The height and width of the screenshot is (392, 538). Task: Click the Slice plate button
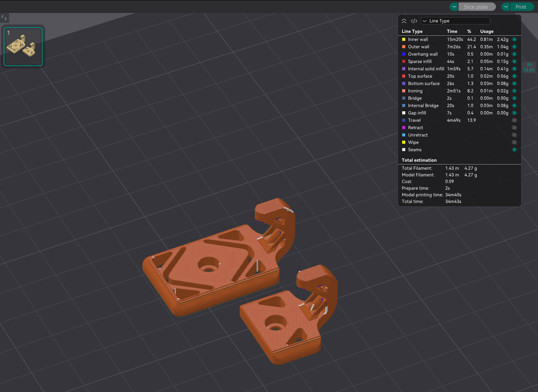(x=477, y=7)
